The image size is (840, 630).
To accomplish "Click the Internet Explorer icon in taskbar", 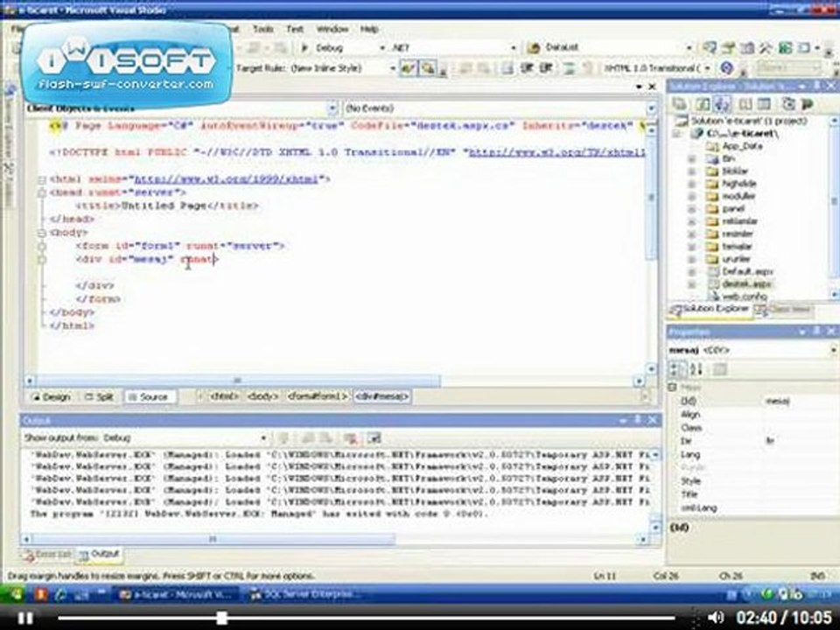I will [60, 595].
